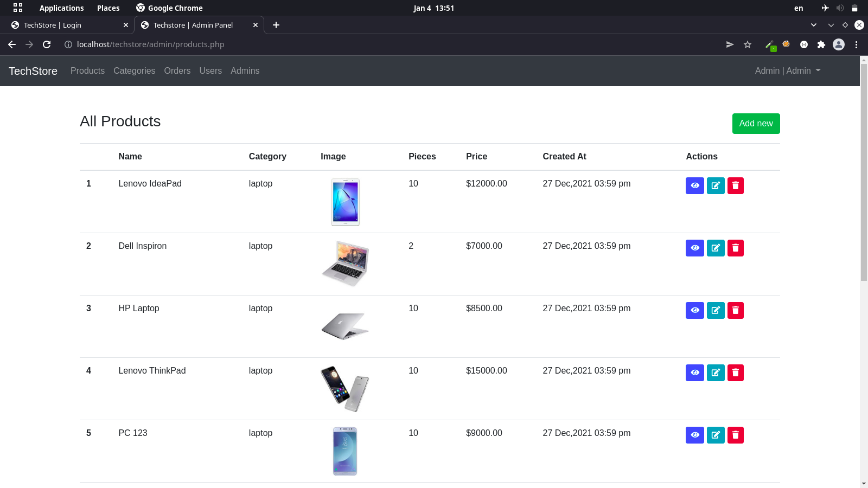Click the en language indicator
868x488 pixels.
(x=799, y=8)
